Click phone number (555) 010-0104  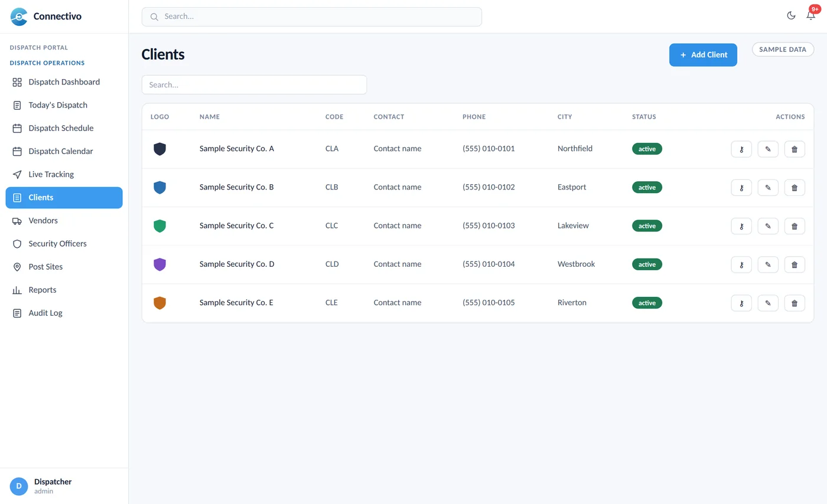coord(489,264)
